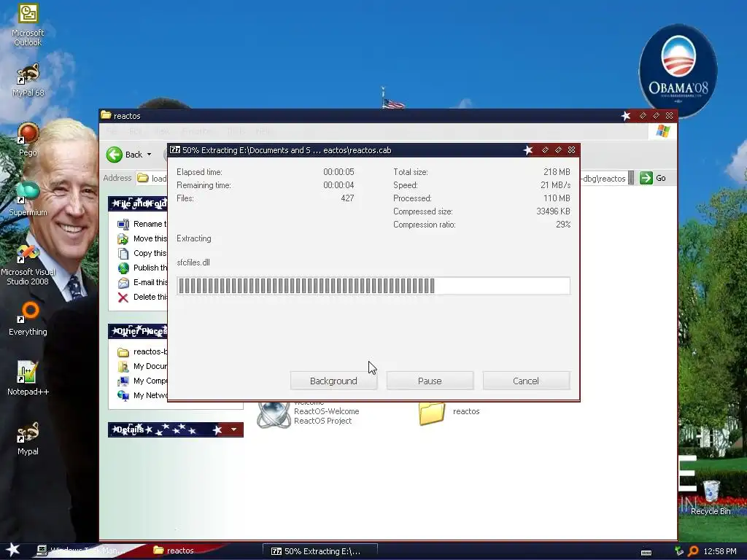This screenshot has height=560, width=747.
Task: Open the Edit menu in Explorer
Action: [136, 131]
